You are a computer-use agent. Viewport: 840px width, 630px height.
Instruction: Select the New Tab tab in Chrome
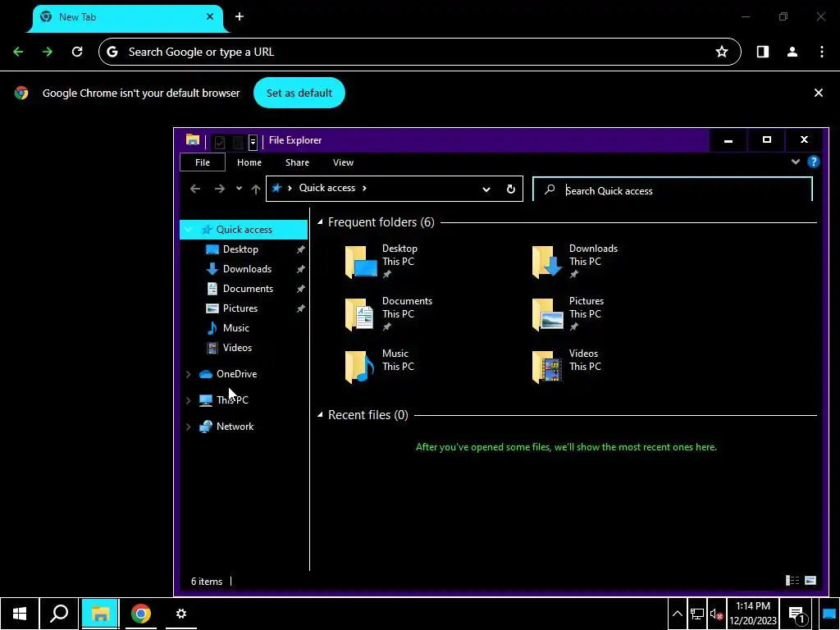[127, 17]
